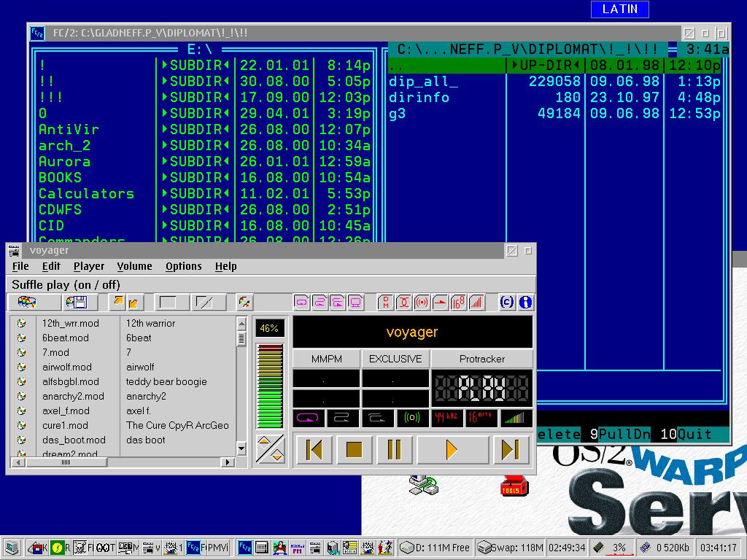Click the playlist horizontal scrollbar right arrow
747x560 pixels.
click(x=228, y=462)
